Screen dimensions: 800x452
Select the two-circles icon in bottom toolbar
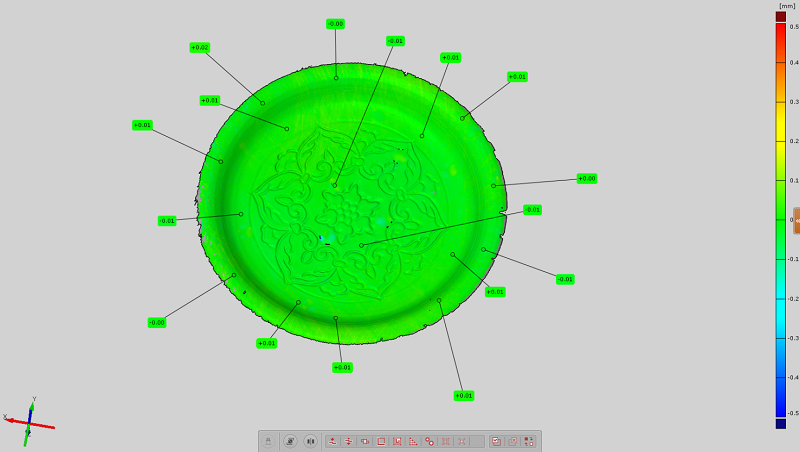tap(429, 441)
